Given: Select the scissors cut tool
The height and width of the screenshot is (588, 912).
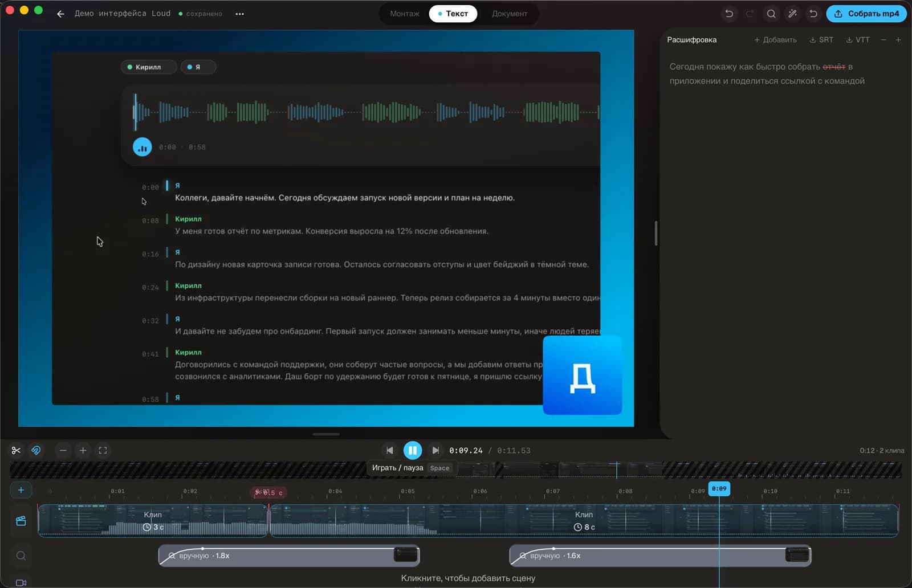Looking at the screenshot, I should pos(16,450).
